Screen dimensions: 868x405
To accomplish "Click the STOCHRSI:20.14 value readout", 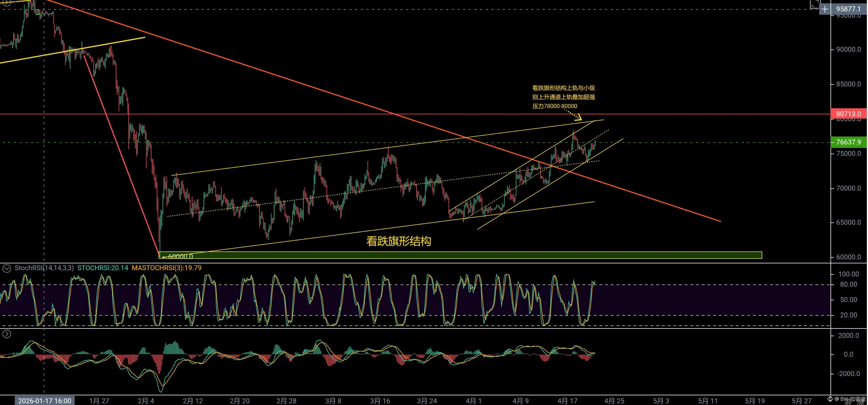I will point(103,268).
